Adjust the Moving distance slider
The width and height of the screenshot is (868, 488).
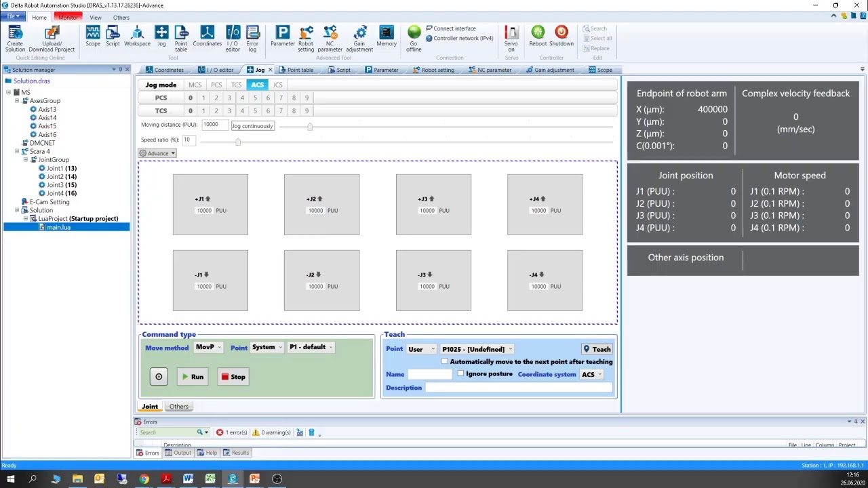click(x=310, y=127)
